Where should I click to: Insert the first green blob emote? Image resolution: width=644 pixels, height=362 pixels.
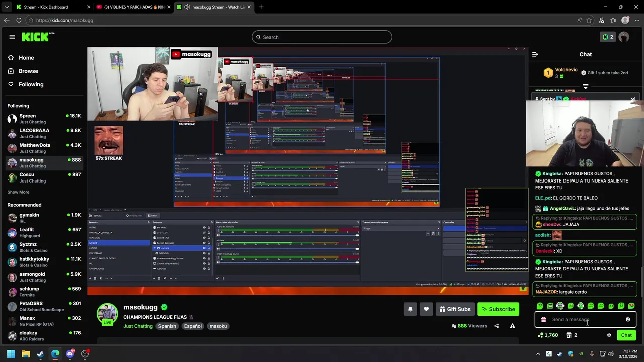tap(540, 306)
